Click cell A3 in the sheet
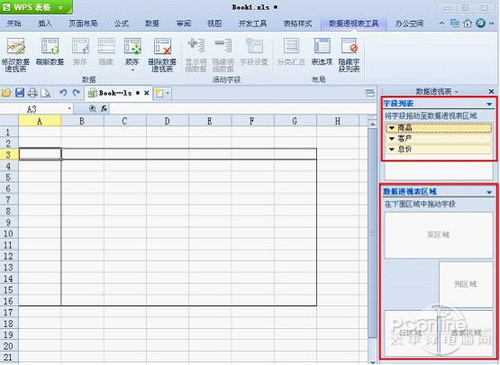Image resolution: width=500 pixels, height=365 pixels. pos(40,154)
